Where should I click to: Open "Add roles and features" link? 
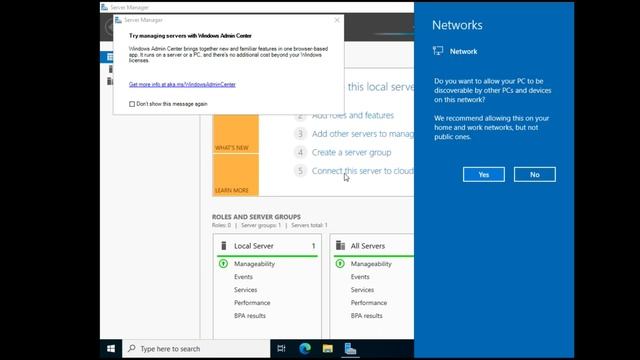point(353,116)
